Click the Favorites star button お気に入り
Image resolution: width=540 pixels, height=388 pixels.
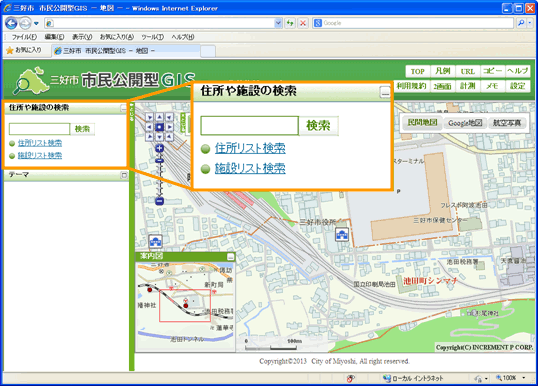tap(24, 50)
